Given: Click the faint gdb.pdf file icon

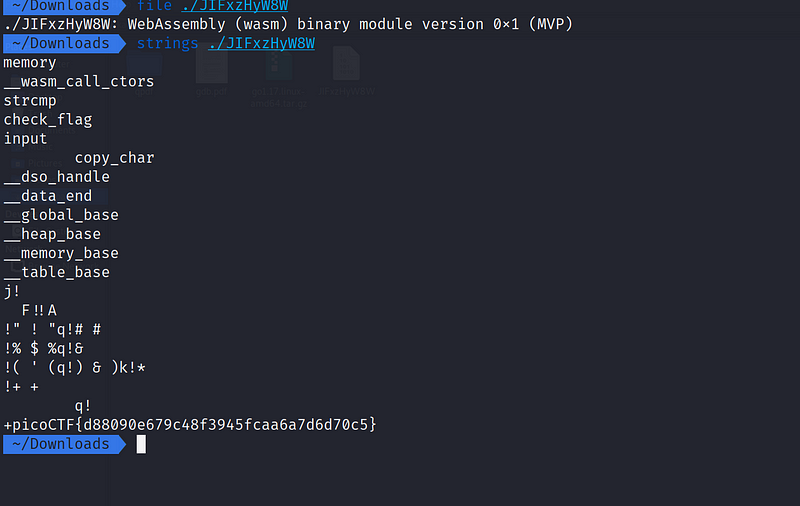Looking at the screenshot, I should [x=212, y=65].
